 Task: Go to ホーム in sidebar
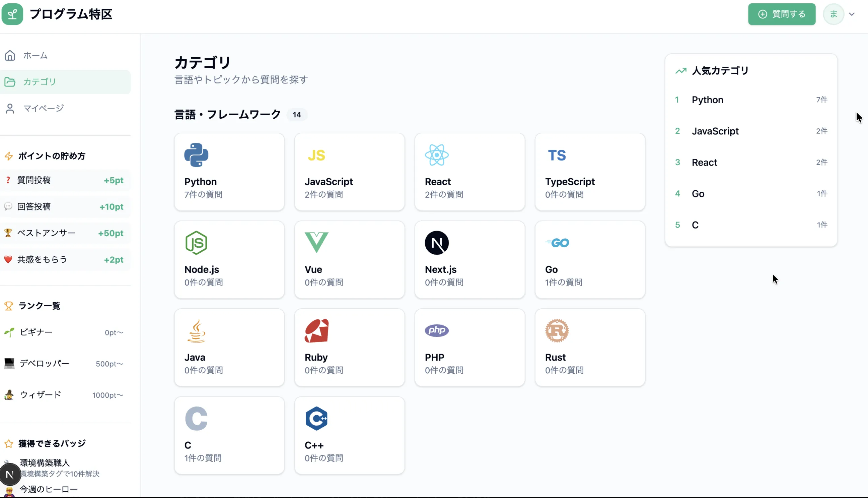point(35,55)
